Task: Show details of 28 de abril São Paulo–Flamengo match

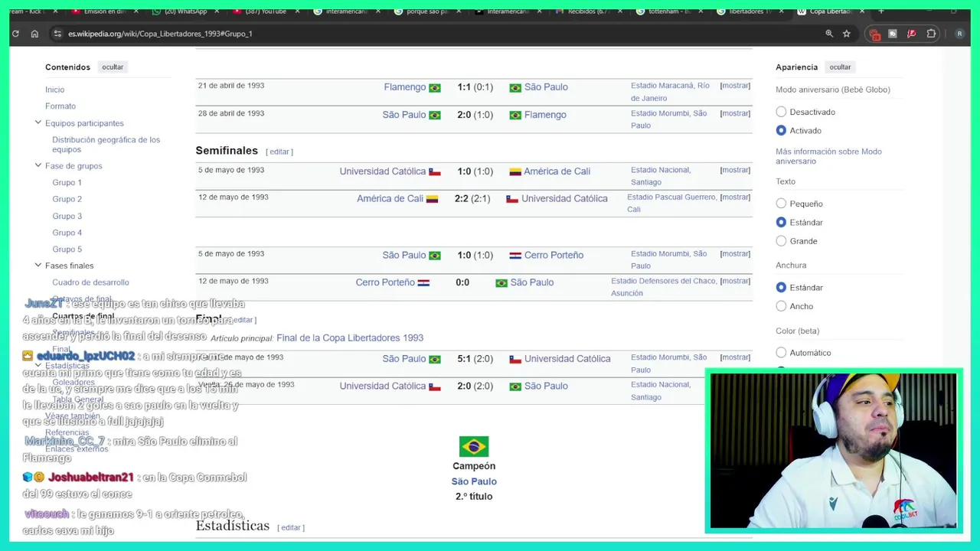Action: 735,113
